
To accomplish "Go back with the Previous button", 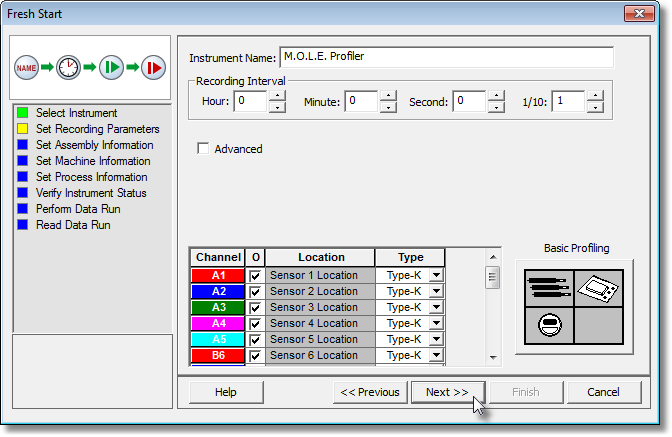I will (x=370, y=392).
